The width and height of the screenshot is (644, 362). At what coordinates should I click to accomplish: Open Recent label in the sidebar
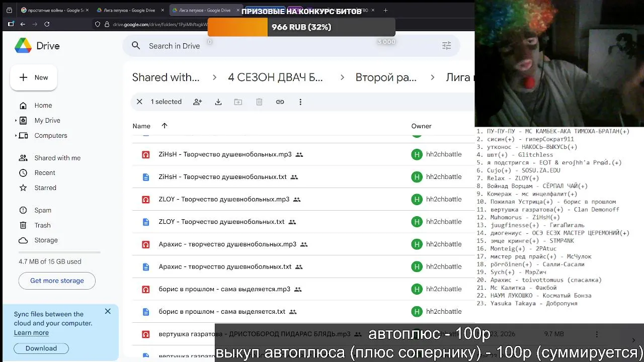click(45, 173)
